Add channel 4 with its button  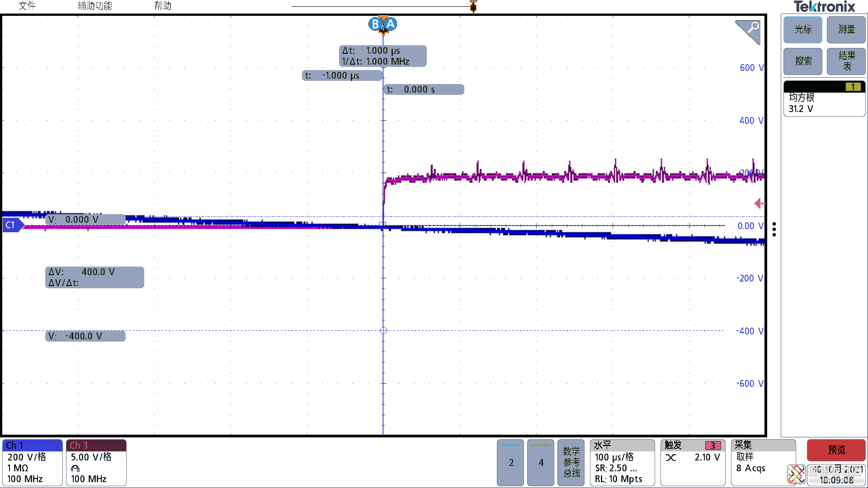(x=541, y=463)
